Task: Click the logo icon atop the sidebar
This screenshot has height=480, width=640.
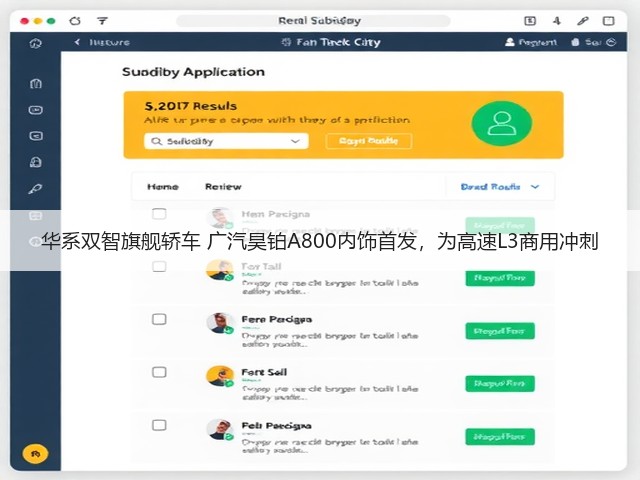Action: click(36, 42)
